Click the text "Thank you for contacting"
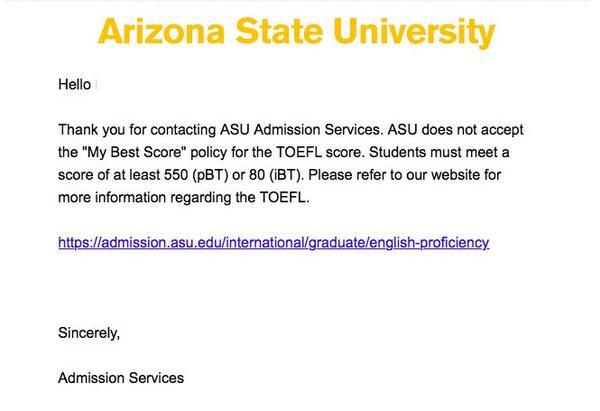 [x=137, y=130]
